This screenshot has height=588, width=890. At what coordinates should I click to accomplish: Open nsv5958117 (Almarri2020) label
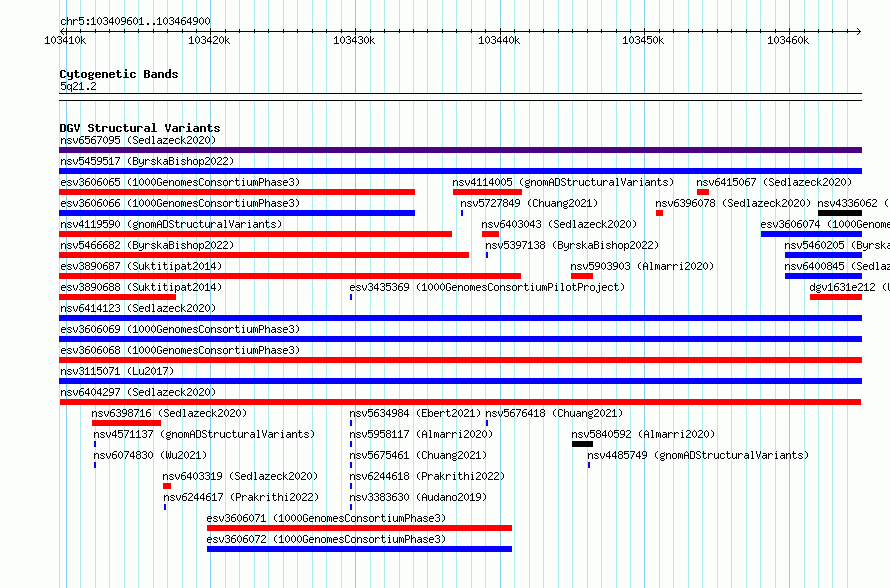421,434
